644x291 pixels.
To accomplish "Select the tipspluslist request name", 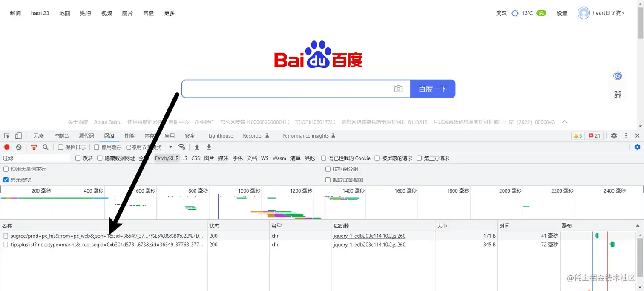I will point(107,245).
